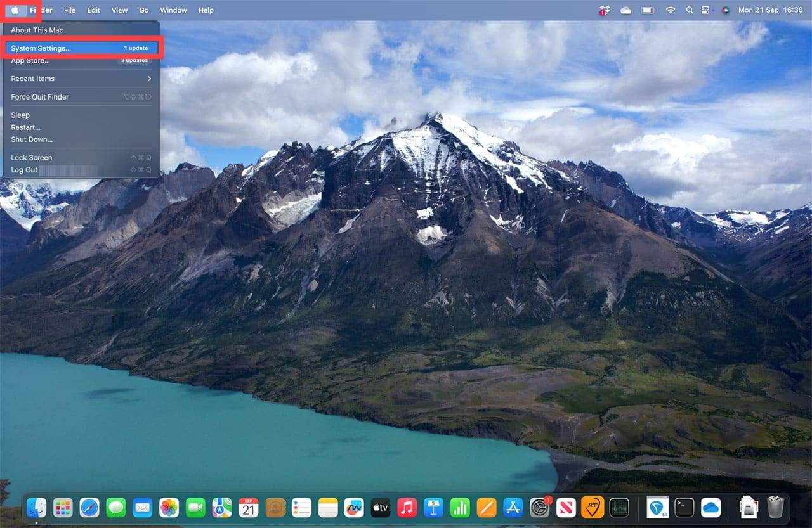Screen dimensions: 812x528
Task: Open Launchpad from the Dock
Action: (x=63, y=507)
